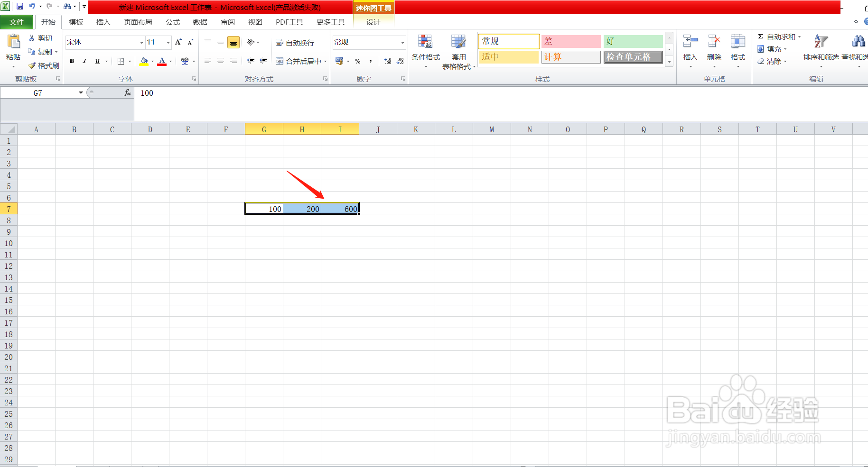Click the cell borders icon
The image size is (868, 467).
pyautogui.click(x=121, y=61)
